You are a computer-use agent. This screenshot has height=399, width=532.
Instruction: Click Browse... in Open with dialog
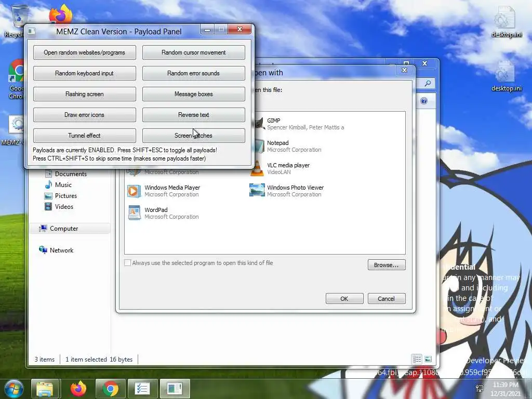pyautogui.click(x=387, y=264)
